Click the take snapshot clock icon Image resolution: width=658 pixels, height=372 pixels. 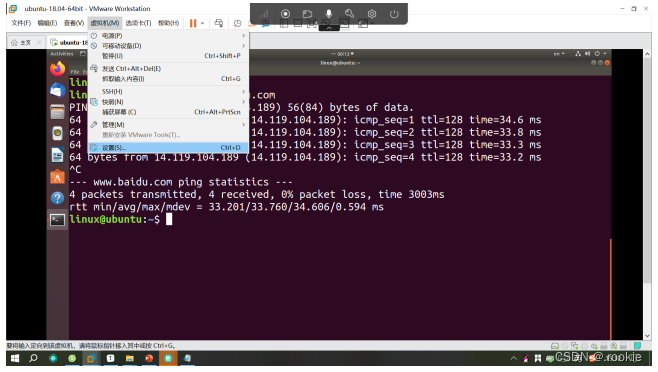tap(238, 24)
